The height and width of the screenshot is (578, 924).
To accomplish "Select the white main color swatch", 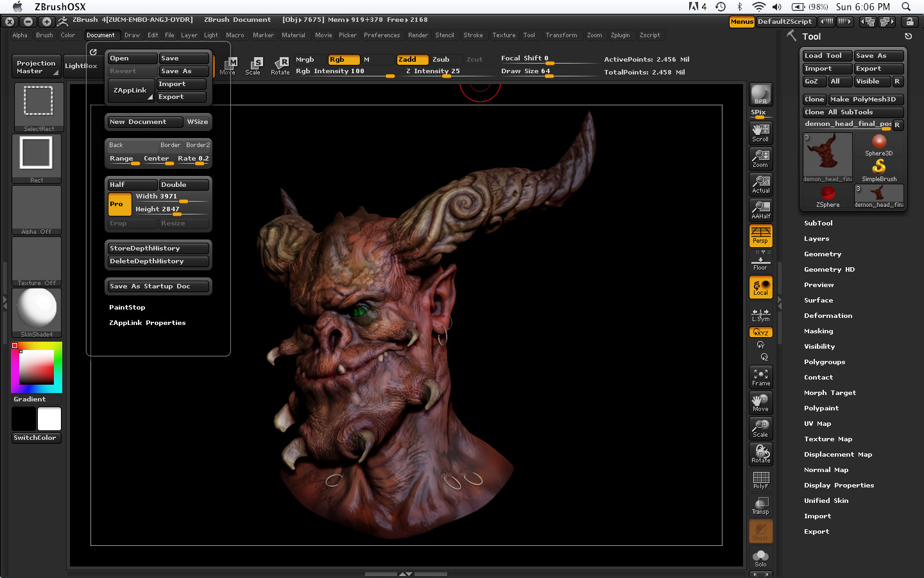I will (49, 419).
